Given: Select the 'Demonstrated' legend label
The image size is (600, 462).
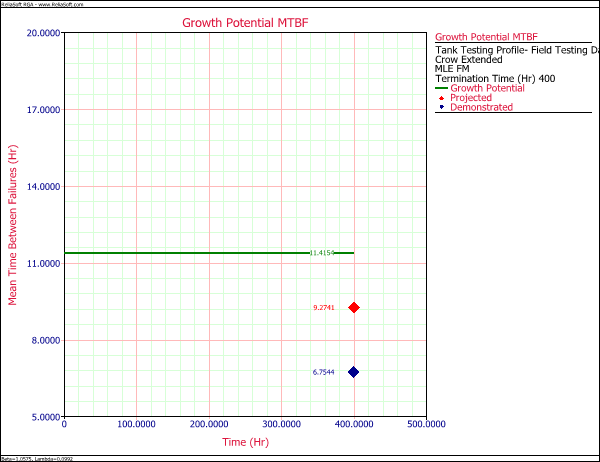Looking at the screenshot, I should [481, 107].
